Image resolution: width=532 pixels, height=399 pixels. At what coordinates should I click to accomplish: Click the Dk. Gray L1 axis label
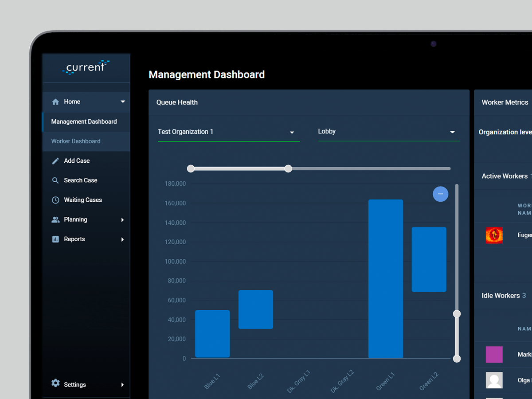tap(299, 381)
